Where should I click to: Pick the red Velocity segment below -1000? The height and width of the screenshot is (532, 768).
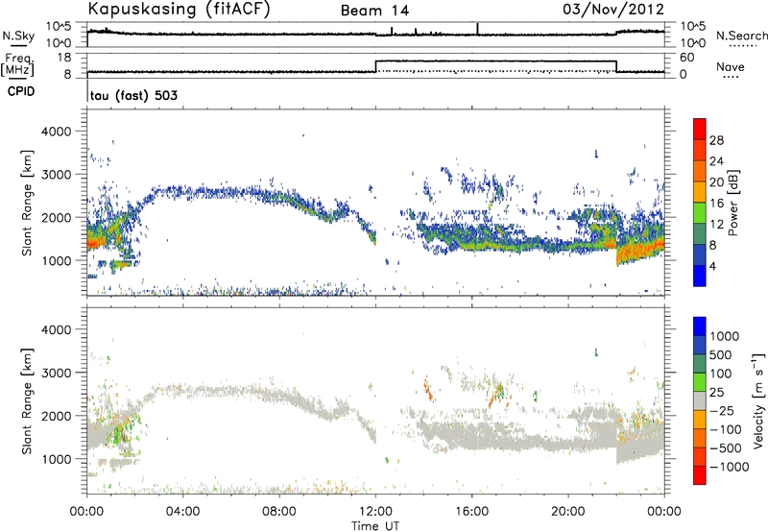click(700, 475)
